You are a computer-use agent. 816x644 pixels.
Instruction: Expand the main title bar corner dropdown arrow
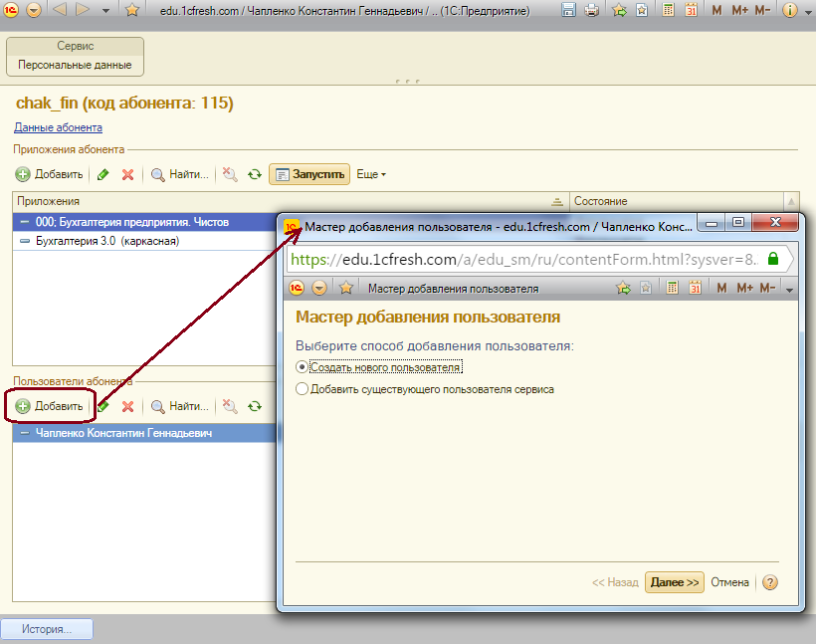pos(810,13)
